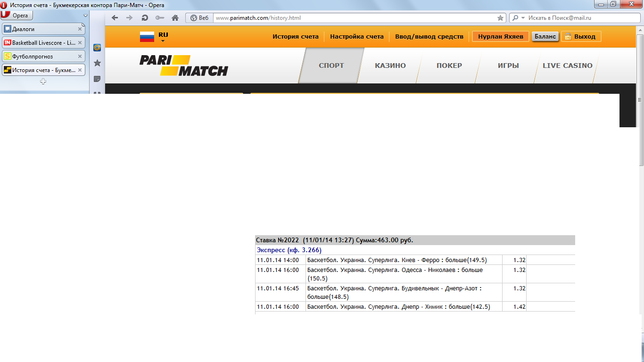Open the КАЗИНО section tab
Image resolution: width=644 pixels, height=362 pixels.
click(390, 66)
